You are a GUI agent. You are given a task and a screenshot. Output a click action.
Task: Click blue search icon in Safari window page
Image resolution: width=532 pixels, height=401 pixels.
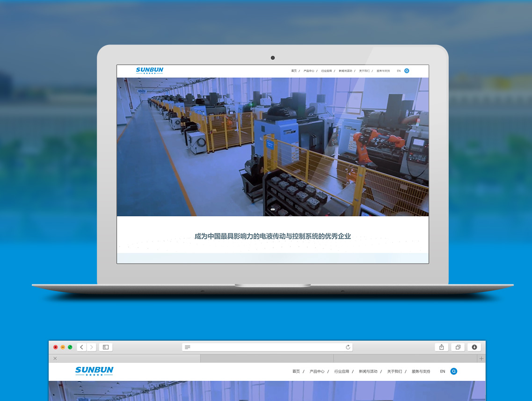453,371
